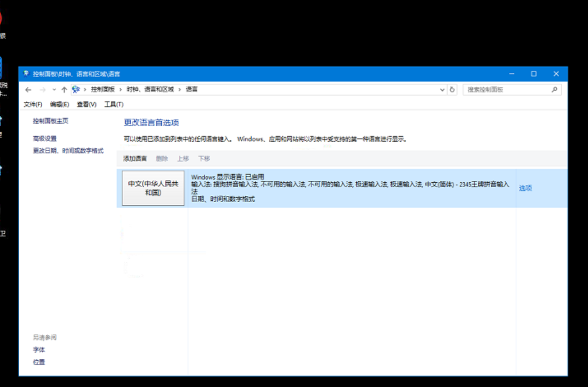
Task: Click the 日期、时间和数字格式 line in language row
Action: tap(223, 199)
